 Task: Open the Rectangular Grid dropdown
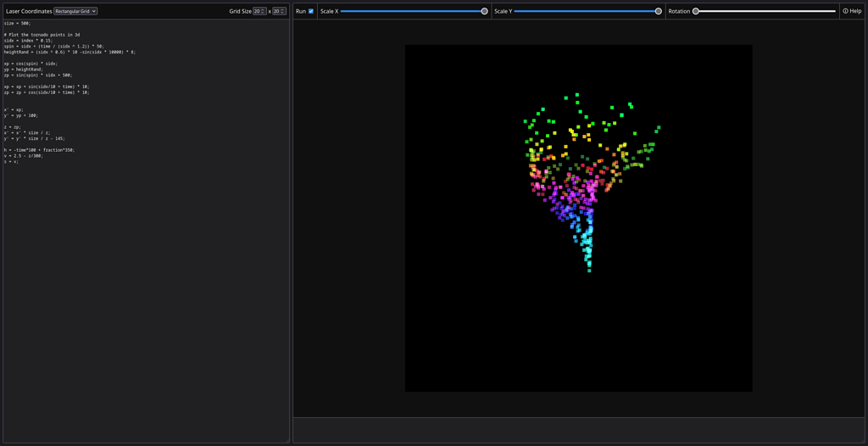pyautogui.click(x=75, y=11)
